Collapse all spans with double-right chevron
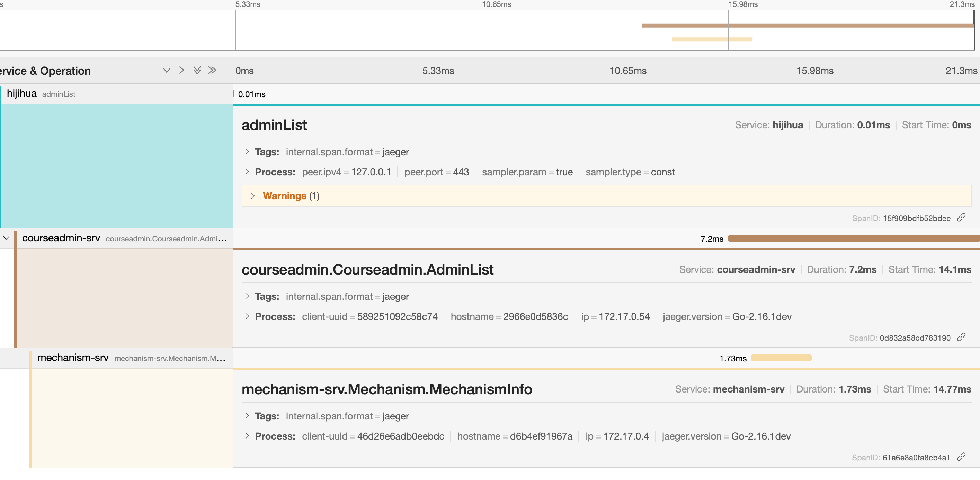Screen dimensions: 980x480 point(212,70)
